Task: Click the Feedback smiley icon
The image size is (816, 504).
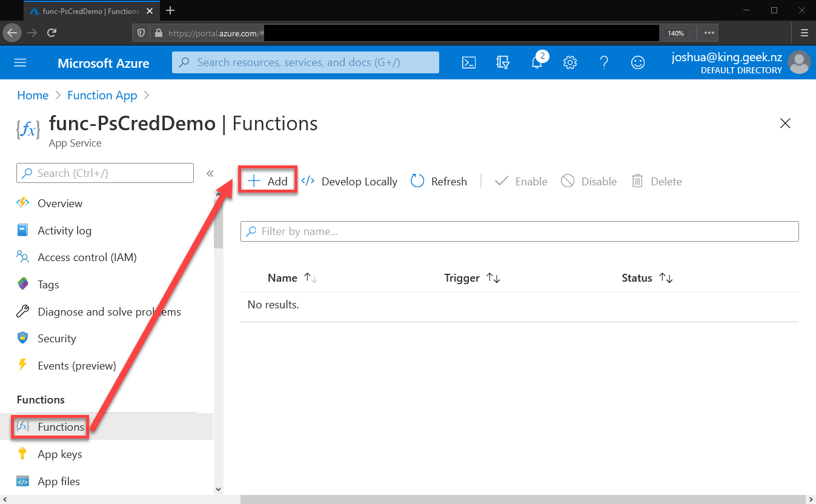Action: click(x=638, y=62)
